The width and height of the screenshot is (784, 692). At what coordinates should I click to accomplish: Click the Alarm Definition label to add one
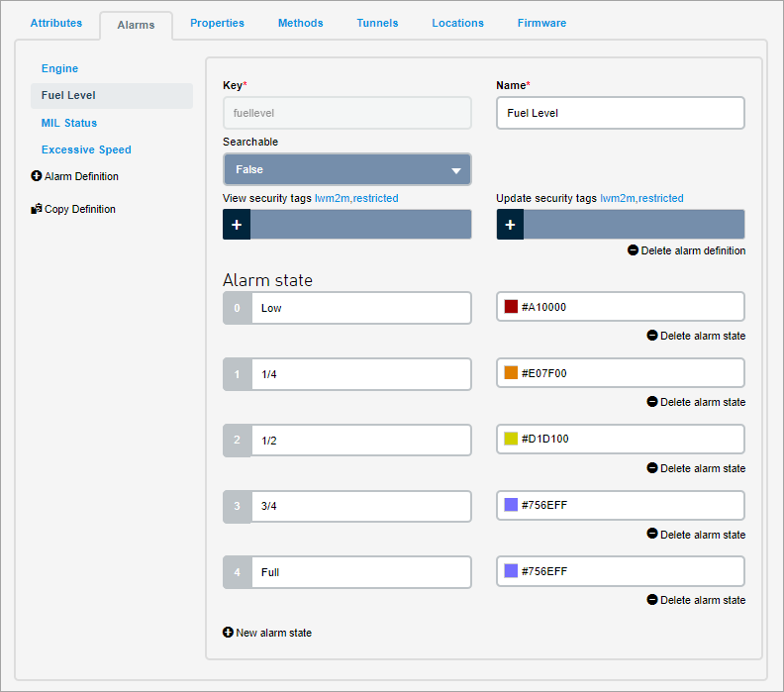pyautogui.click(x=81, y=176)
